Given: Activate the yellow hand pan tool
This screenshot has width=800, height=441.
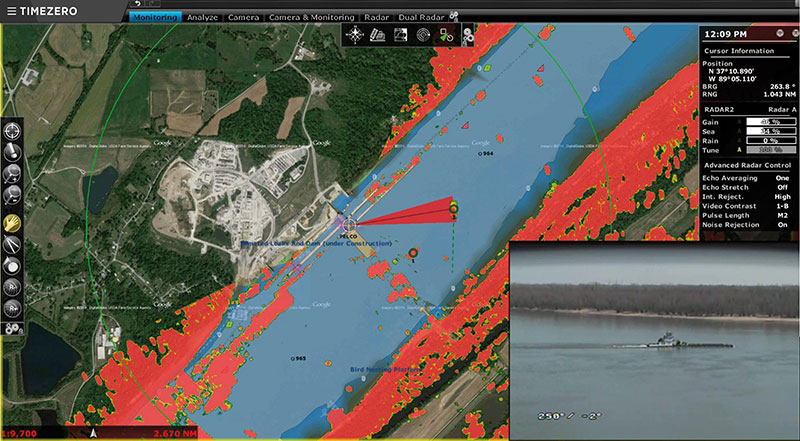Looking at the screenshot, I should pos(12,223).
